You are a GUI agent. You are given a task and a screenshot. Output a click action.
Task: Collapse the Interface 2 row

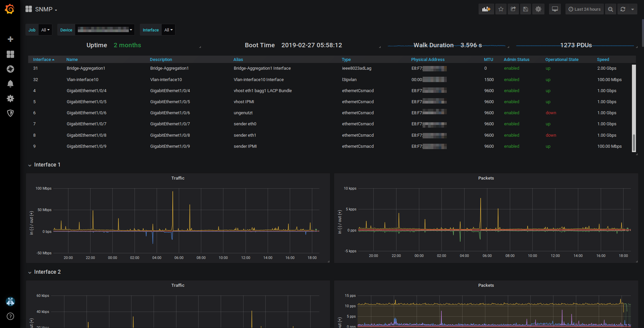point(44,272)
